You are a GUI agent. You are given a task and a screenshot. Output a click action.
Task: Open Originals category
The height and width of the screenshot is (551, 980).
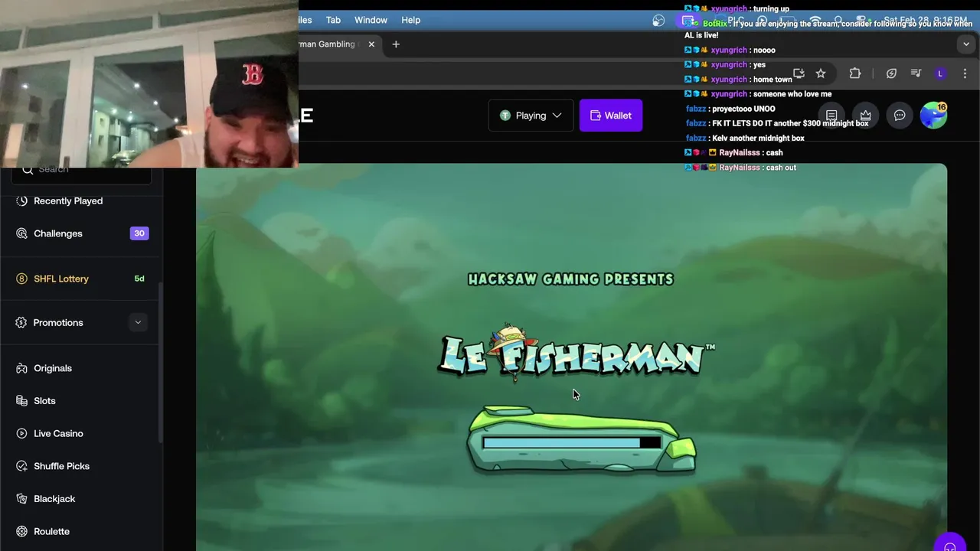(53, 368)
